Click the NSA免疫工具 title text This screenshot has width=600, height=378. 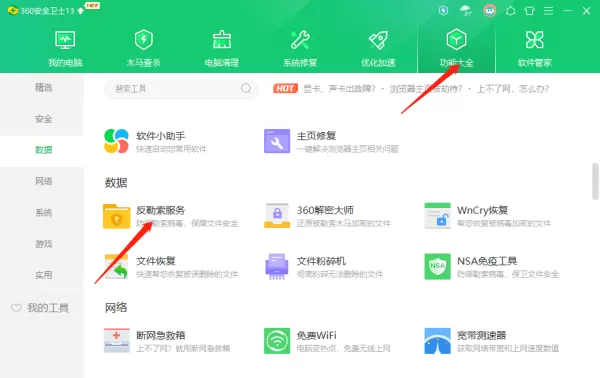point(487,261)
